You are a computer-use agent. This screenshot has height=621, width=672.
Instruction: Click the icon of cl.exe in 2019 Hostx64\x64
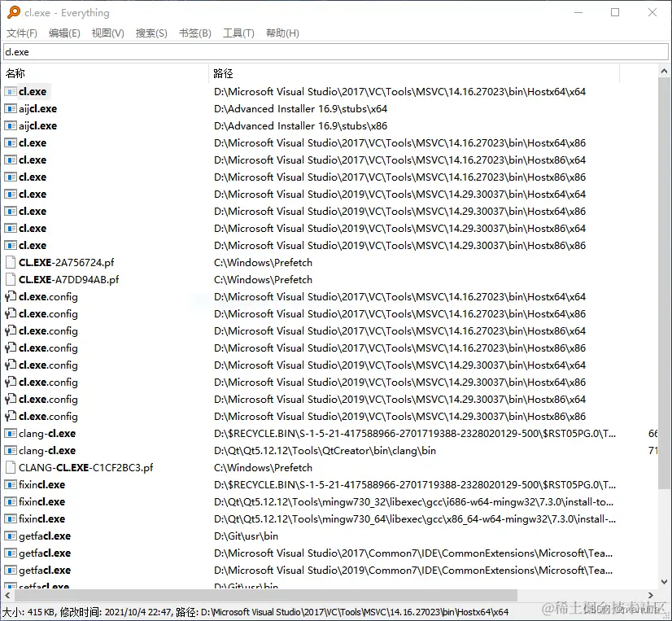click(11, 195)
